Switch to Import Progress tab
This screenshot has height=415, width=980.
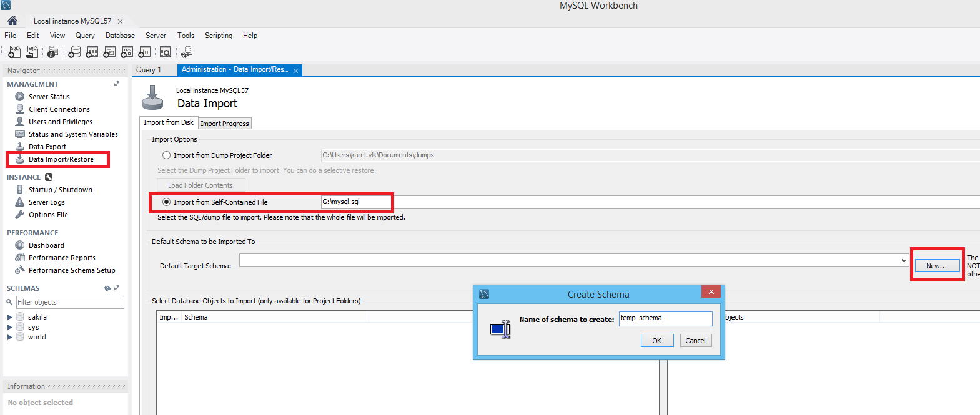pos(225,124)
